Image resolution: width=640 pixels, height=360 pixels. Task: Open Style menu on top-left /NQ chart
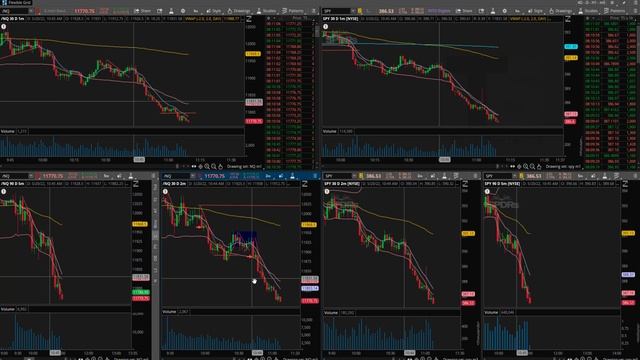214,11
